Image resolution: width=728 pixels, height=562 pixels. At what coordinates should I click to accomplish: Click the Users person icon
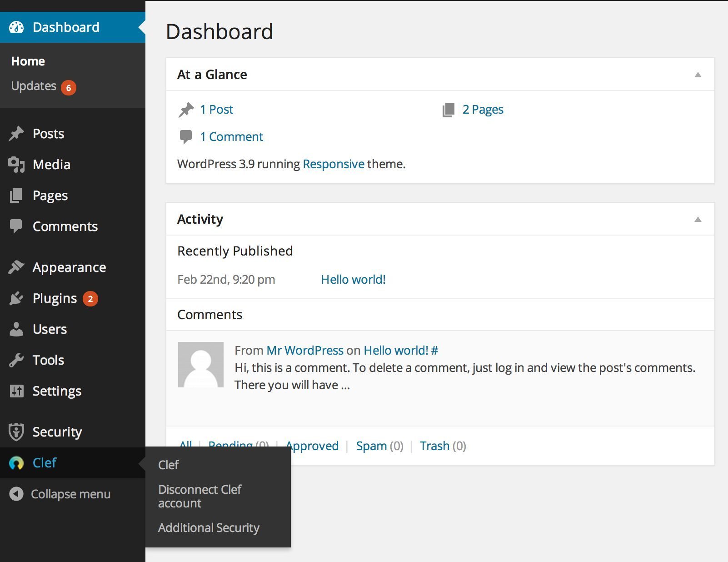tap(16, 329)
